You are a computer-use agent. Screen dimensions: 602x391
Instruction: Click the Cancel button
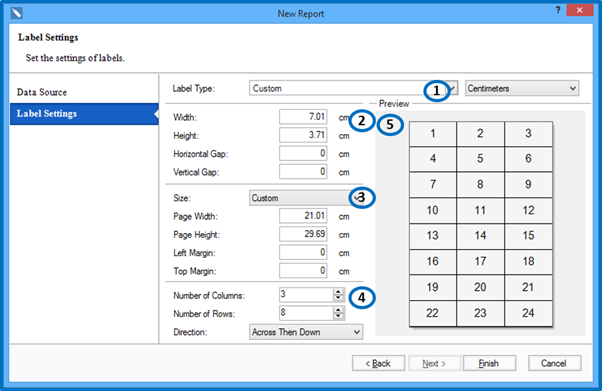pyautogui.click(x=554, y=363)
